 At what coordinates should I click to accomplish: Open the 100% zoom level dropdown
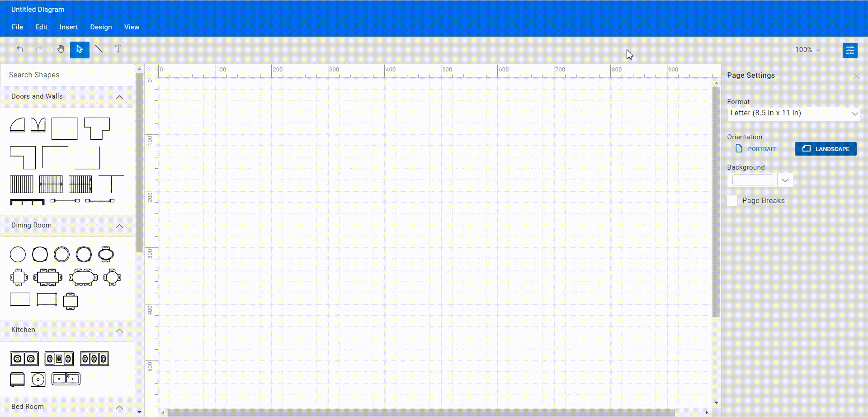(x=807, y=50)
